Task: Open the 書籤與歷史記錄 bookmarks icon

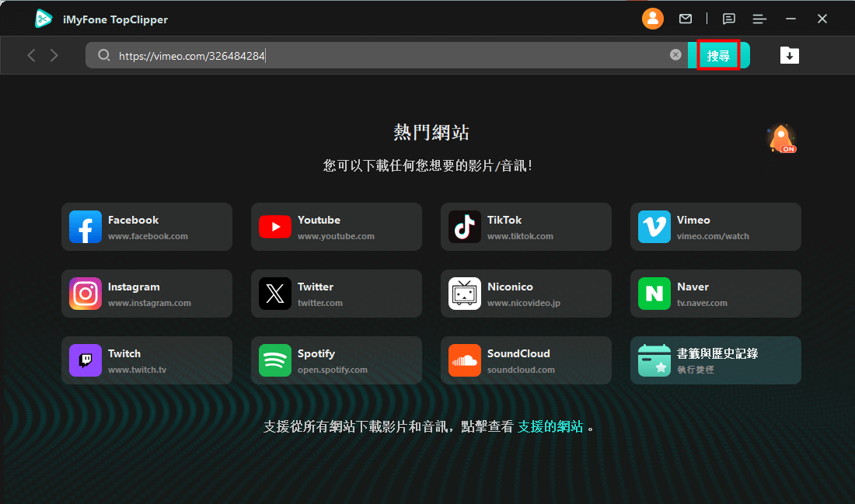Action: 654,360
